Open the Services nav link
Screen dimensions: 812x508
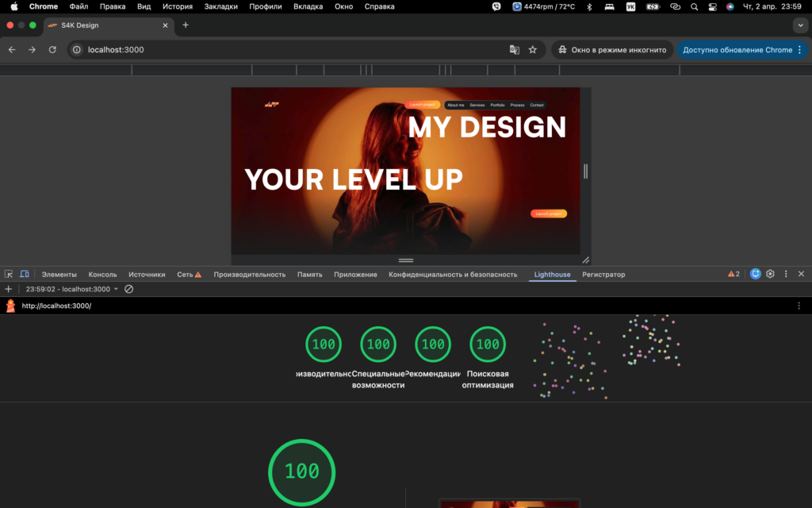click(477, 106)
